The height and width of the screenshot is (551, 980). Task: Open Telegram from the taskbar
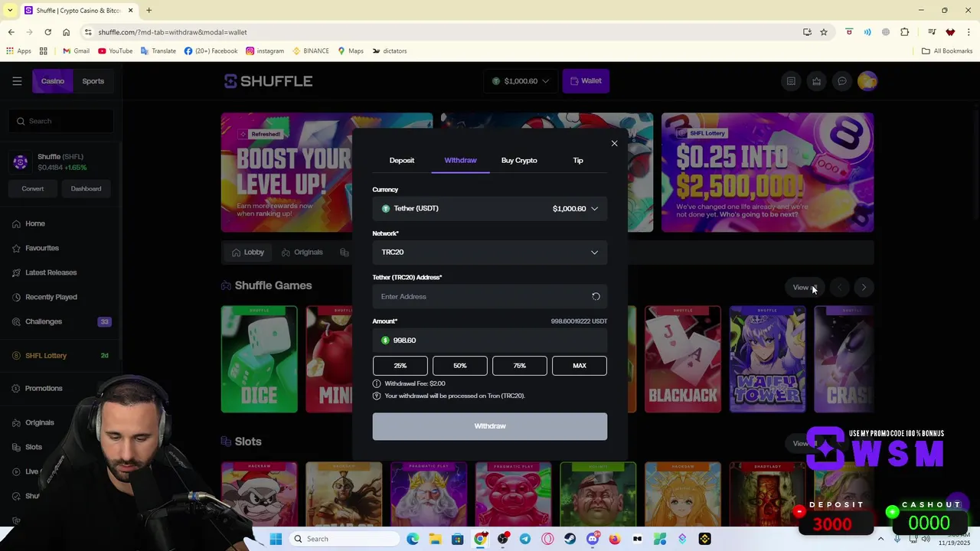(525, 539)
